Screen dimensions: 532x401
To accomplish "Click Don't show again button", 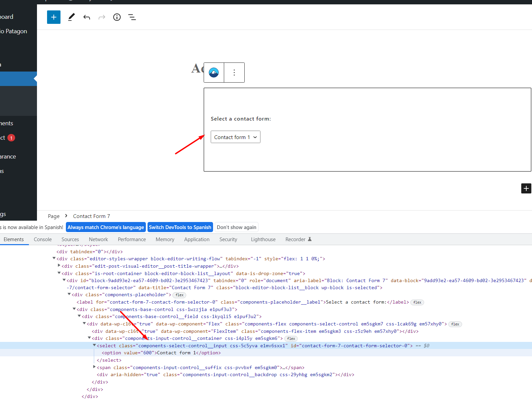I will click(x=237, y=227).
